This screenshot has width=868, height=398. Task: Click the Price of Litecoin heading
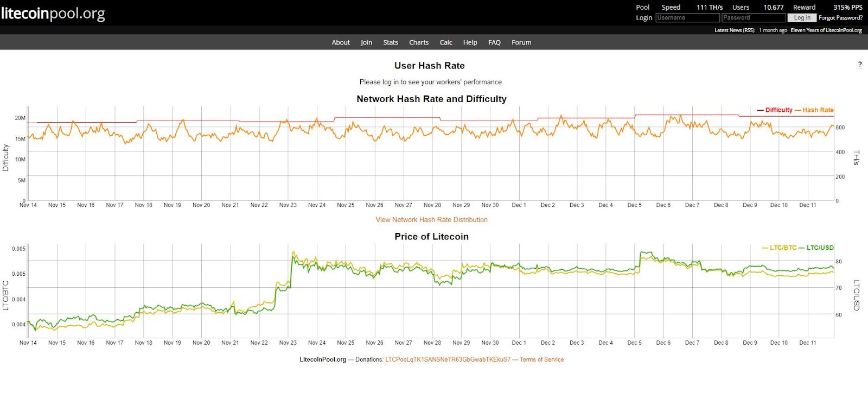(431, 237)
